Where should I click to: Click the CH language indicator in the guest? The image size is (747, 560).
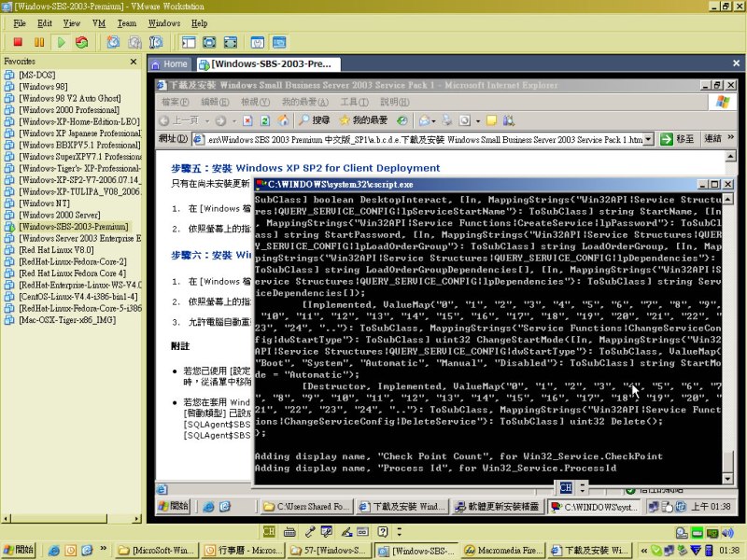(566, 487)
